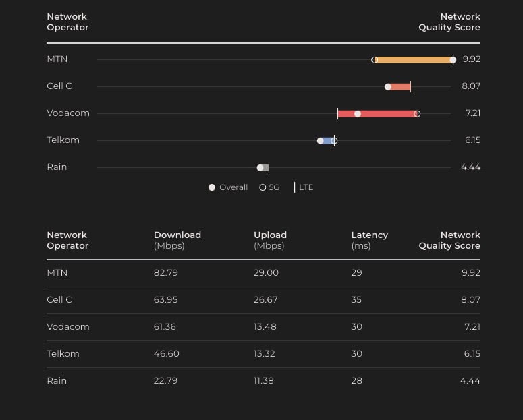Click MTN's overall score dot on chart
The image size is (523, 420).
tap(453, 60)
